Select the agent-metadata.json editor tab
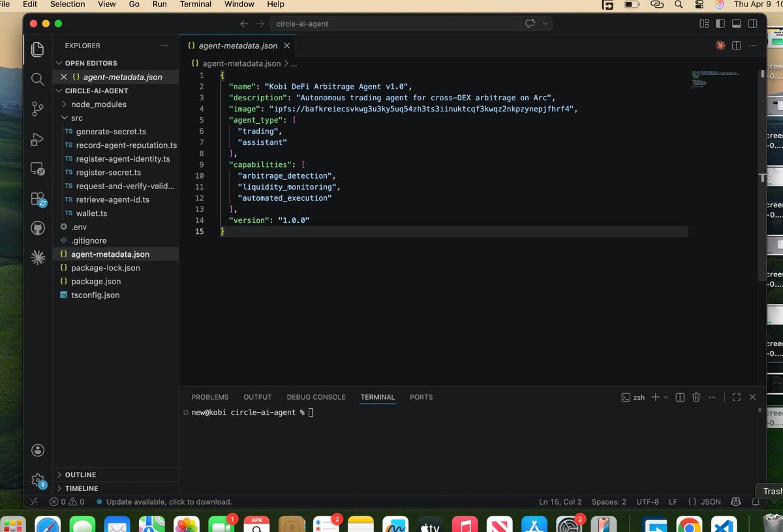Screen dimensions: 783x532 [238, 46]
